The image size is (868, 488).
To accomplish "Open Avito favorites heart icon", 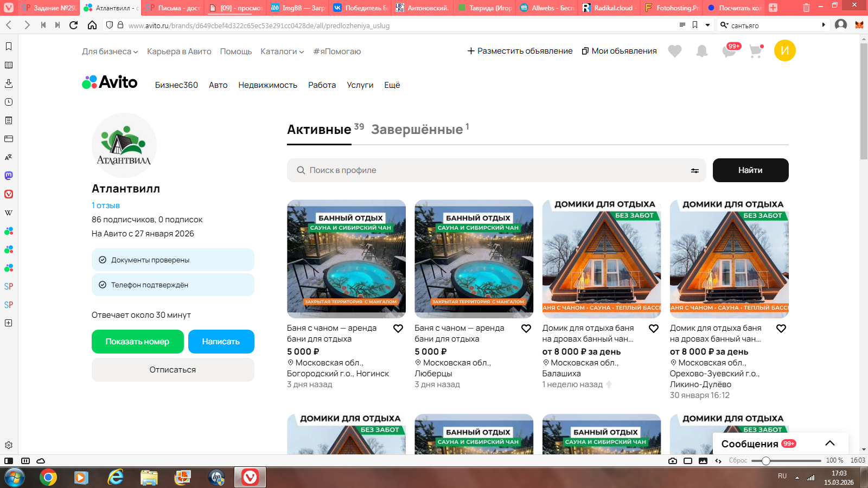I will click(x=675, y=51).
